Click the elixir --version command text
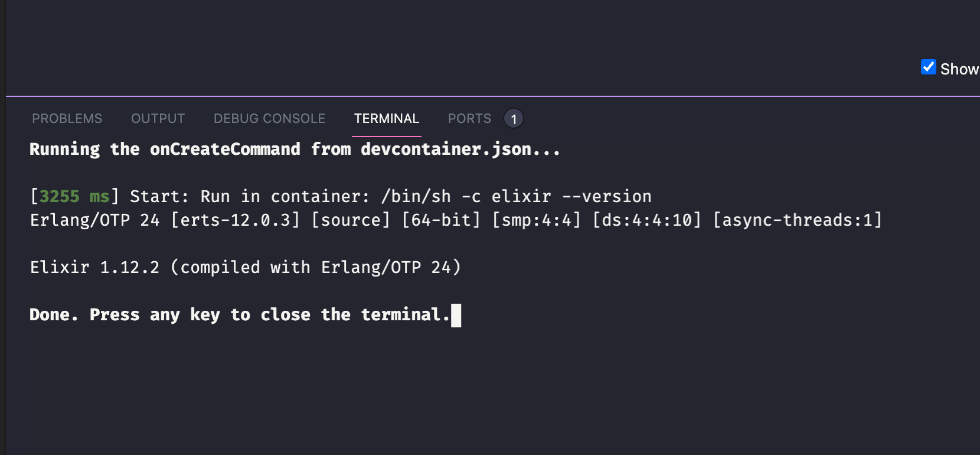Screen dimensions: 980x455 pyautogui.click(x=571, y=196)
